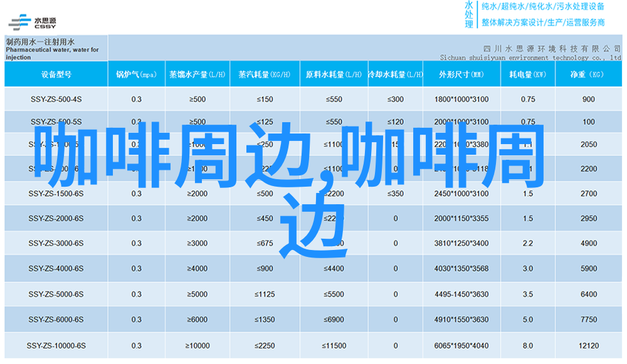Click net weight value 2200
Screen dimensions: 627x364
(589, 169)
